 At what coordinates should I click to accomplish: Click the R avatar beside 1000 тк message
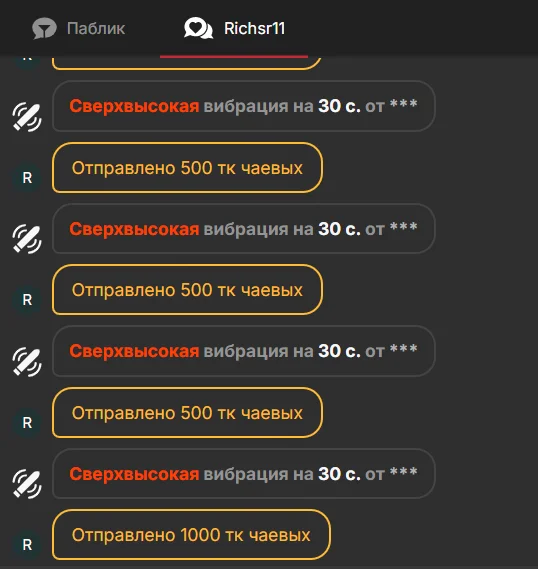tap(27, 545)
